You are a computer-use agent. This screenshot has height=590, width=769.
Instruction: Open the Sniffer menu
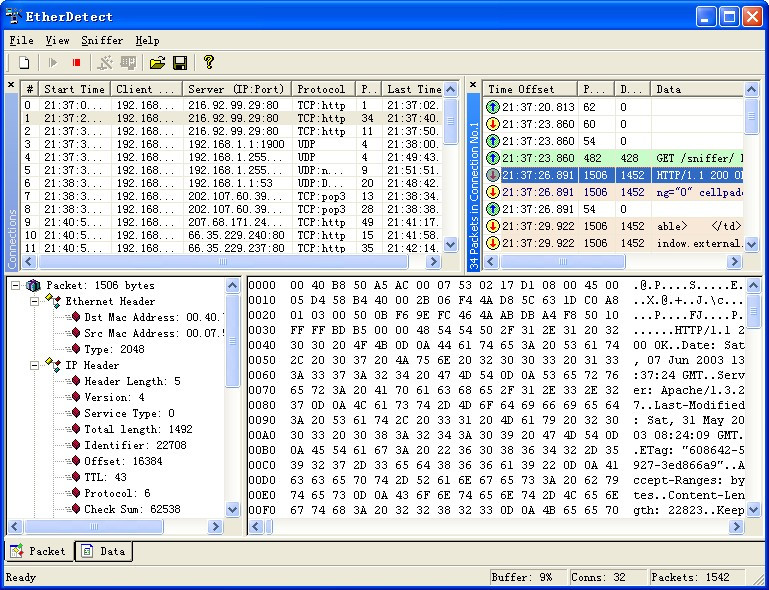pyautogui.click(x=102, y=41)
